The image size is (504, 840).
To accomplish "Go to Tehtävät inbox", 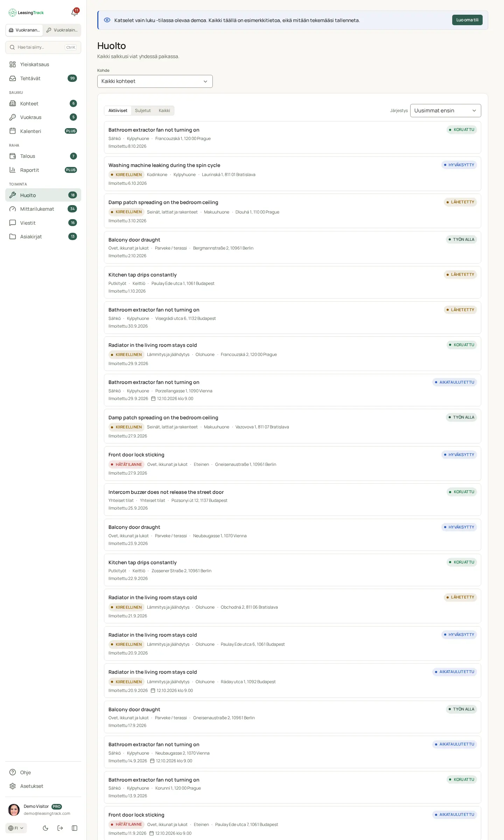I will (43, 78).
